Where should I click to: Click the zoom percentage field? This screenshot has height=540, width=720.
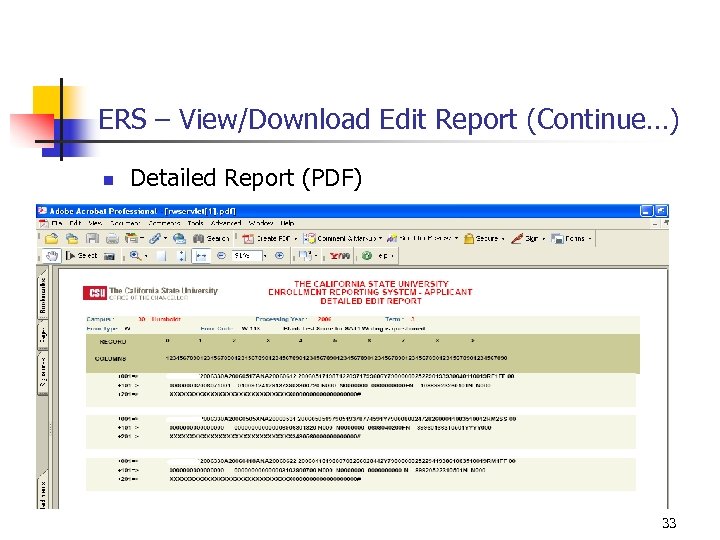click(247, 256)
